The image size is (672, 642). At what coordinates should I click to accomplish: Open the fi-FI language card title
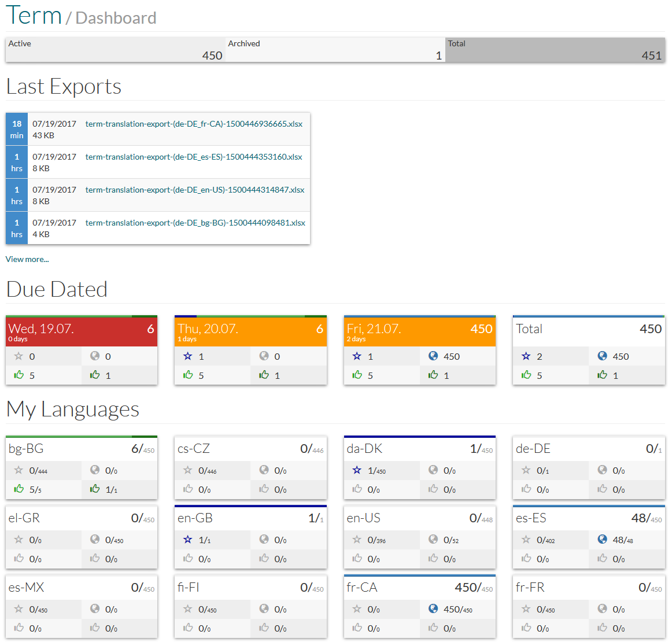[x=189, y=588]
